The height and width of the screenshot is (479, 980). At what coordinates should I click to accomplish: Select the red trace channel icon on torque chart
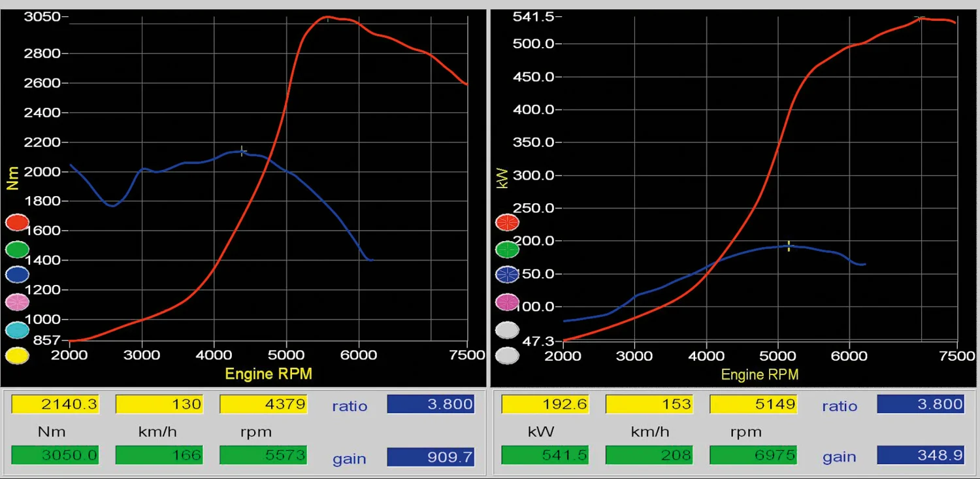[x=17, y=222]
